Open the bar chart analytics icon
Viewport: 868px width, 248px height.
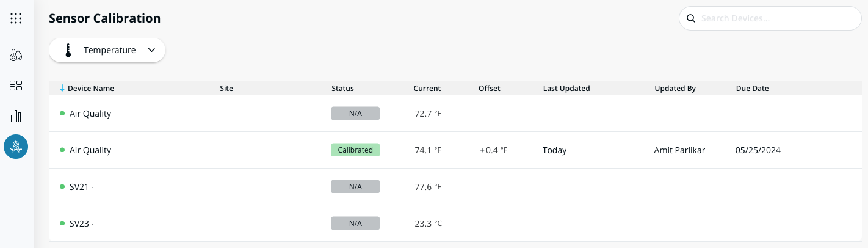[16, 116]
